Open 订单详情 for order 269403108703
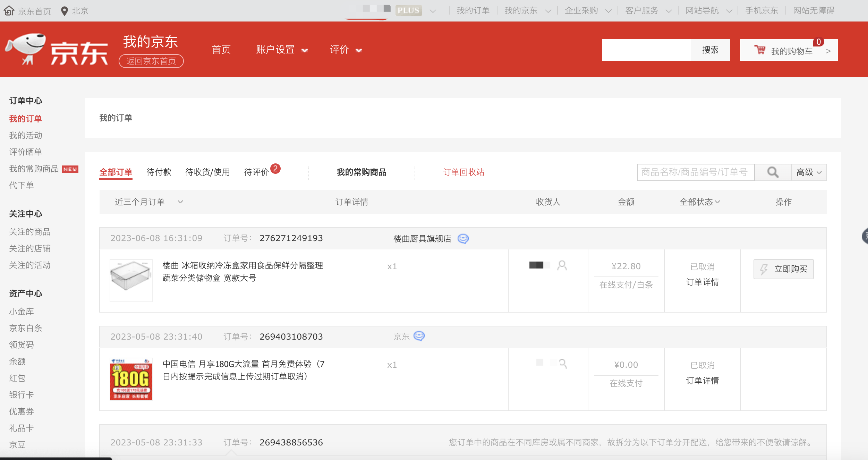Image resolution: width=868 pixels, height=460 pixels. point(703,381)
